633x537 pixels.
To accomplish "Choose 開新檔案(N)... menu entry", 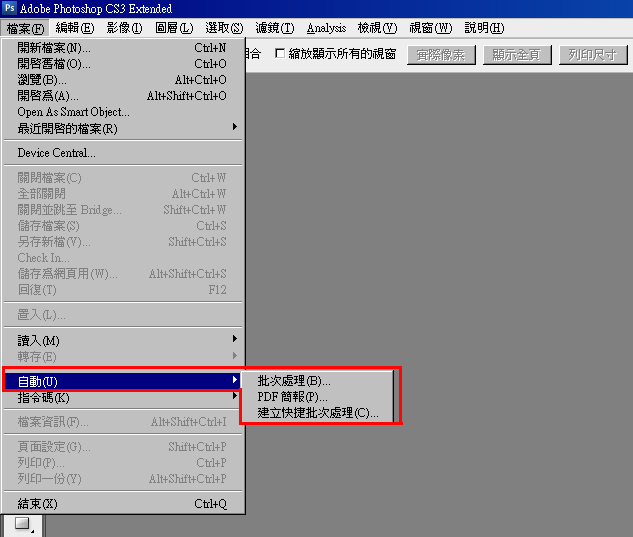I will tap(124, 48).
